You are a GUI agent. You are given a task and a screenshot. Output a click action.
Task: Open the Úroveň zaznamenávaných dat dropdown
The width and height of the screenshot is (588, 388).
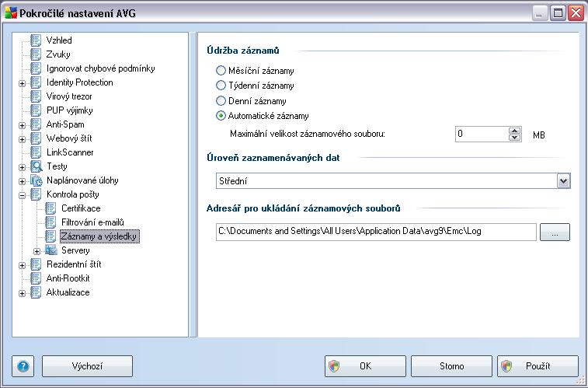pyautogui.click(x=563, y=181)
